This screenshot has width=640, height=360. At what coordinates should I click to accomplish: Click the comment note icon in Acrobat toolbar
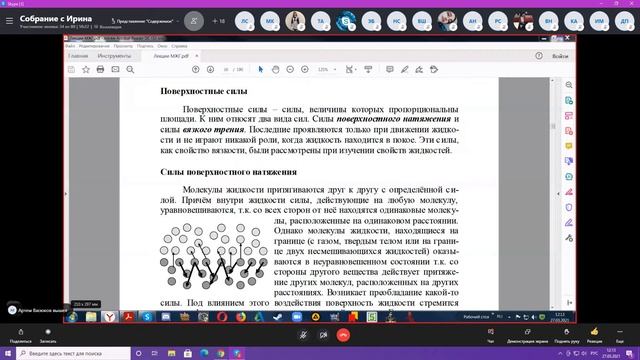point(390,69)
